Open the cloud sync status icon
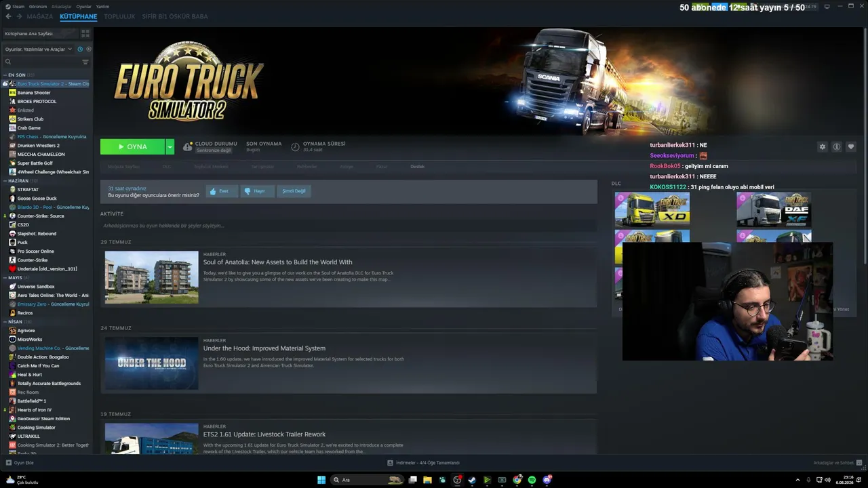This screenshot has height=488, width=868. [188, 146]
